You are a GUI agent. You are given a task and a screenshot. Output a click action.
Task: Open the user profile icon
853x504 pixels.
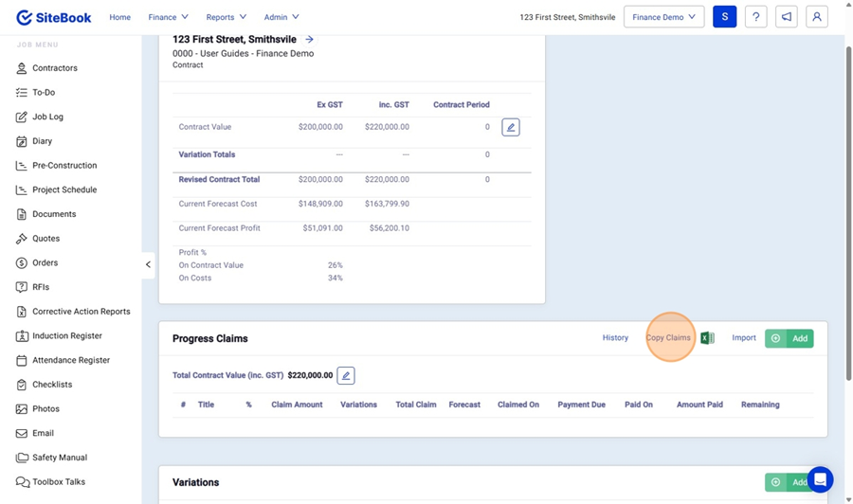pos(816,17)
